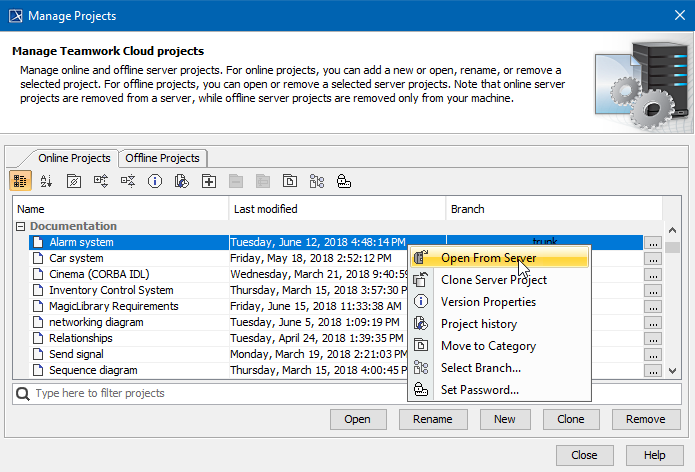
Task: Open version properties via info toolbar icon
Action: pos(155,181)
